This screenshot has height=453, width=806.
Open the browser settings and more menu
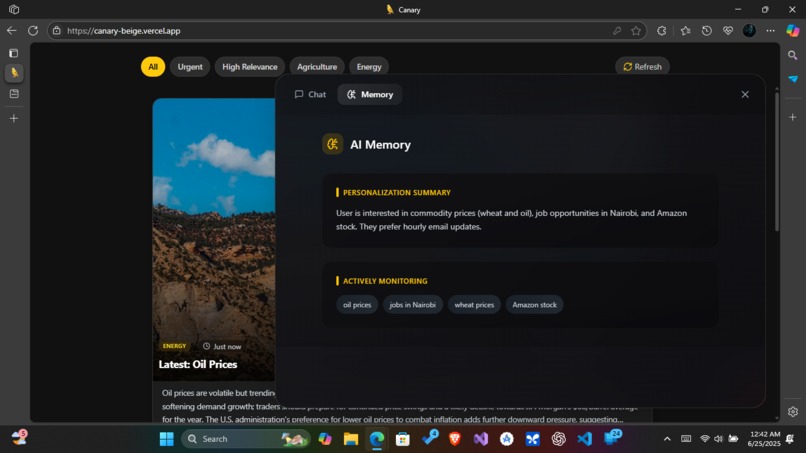click(x=770, y=31)
